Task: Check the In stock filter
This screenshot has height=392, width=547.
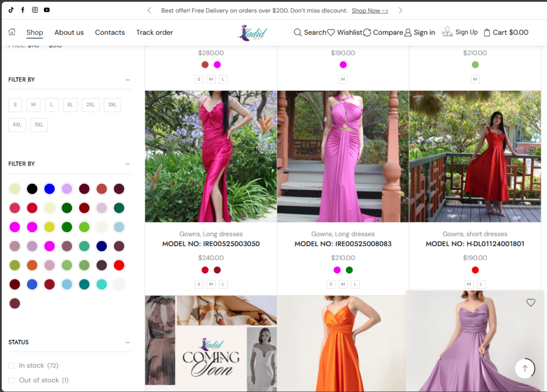Action: (x=11, y=366)
